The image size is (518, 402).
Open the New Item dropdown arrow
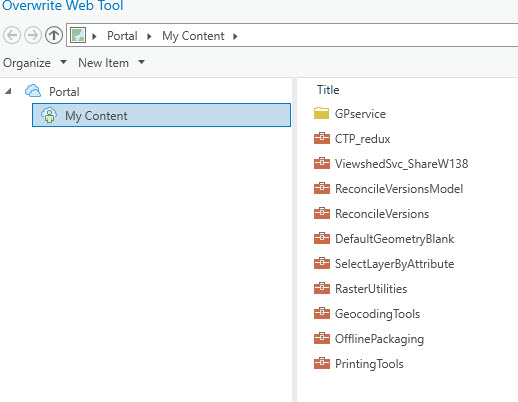pyautogui.click(x=141, y=62)
